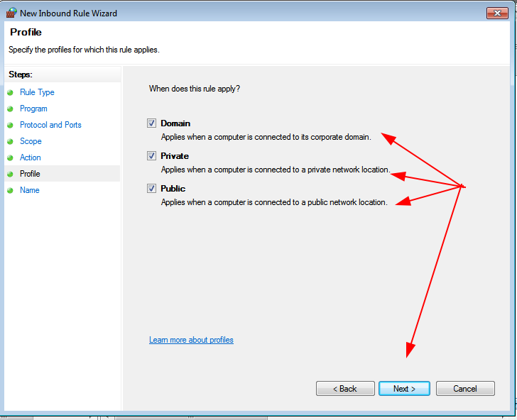
Task: Go back using the Back button
Action: coord(345,389)
